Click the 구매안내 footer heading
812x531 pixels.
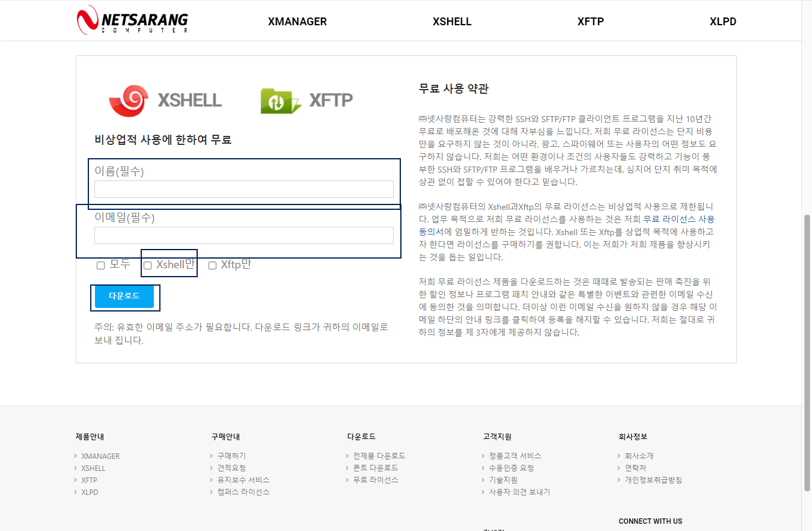click(x=226, y=437)
